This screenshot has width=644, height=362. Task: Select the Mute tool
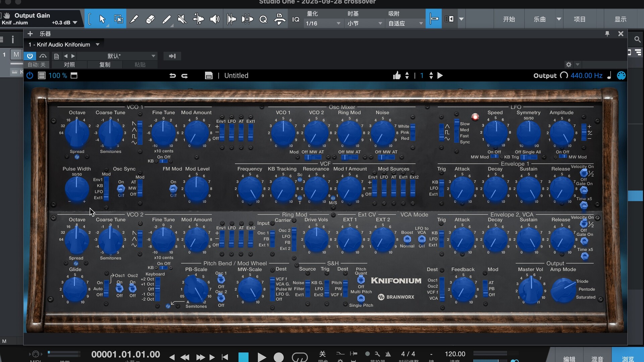click(182, 19)
